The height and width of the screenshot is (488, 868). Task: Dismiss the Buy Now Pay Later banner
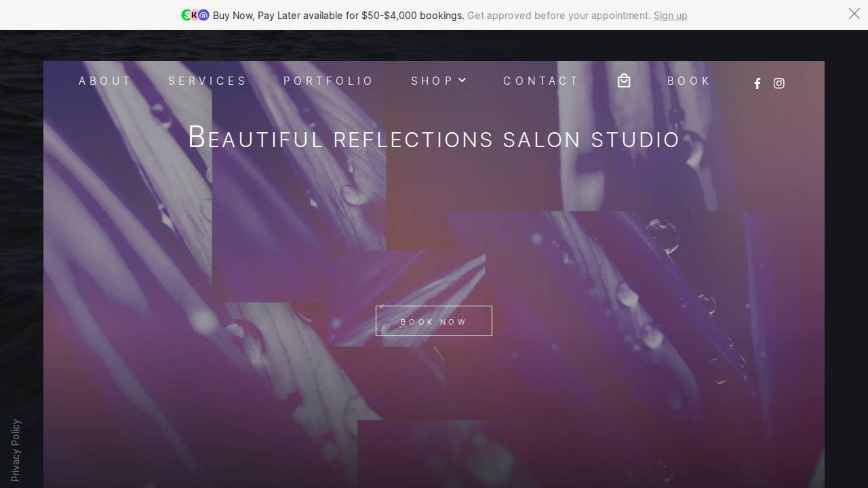coord(854,14)
